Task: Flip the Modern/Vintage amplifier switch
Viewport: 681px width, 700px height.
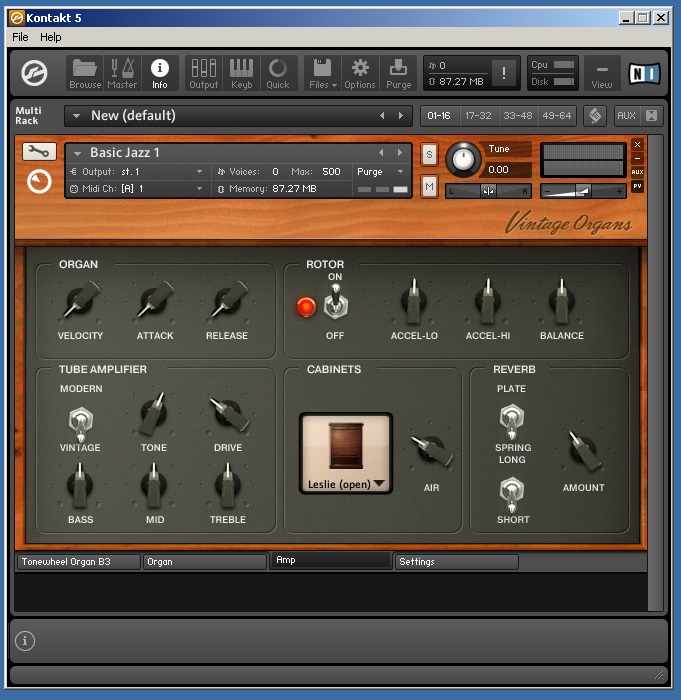Action: (x=80, y=420)
